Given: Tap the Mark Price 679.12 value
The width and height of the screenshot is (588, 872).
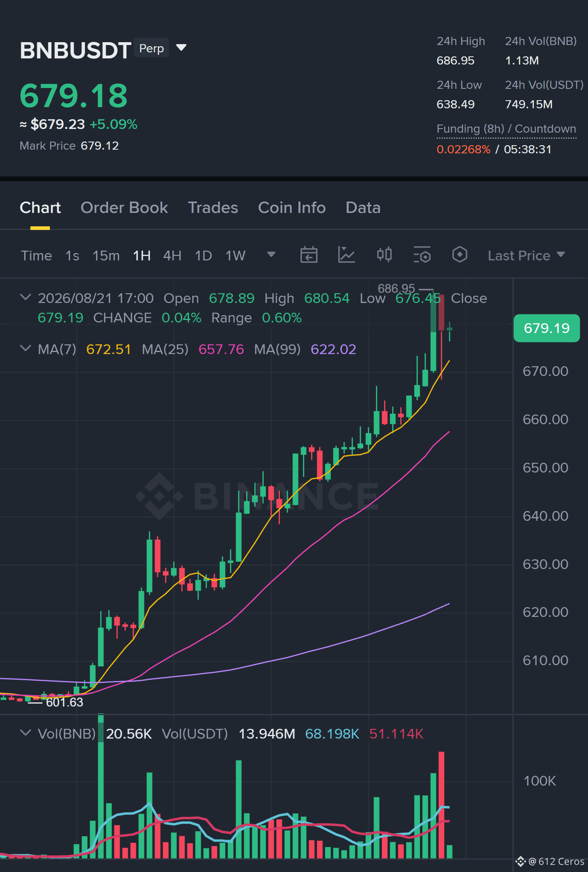Looking at the screenshot, I should (x=100, y=146).
